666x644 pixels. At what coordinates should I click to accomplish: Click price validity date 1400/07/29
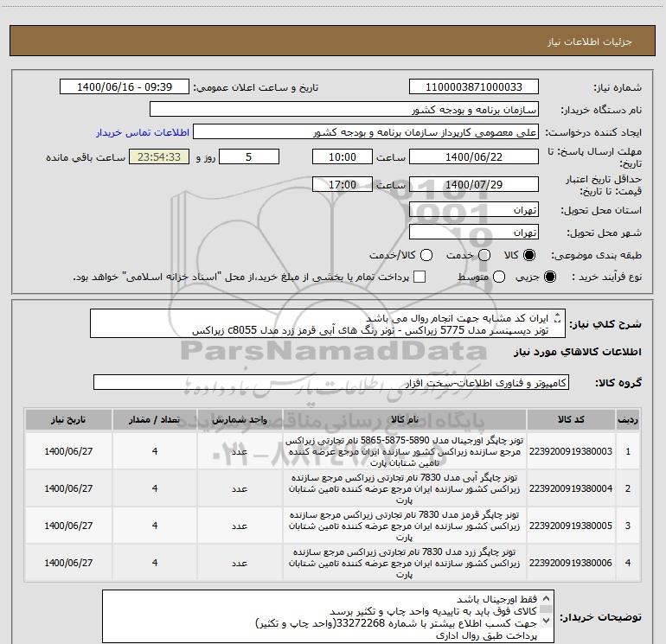coord(474,185)
